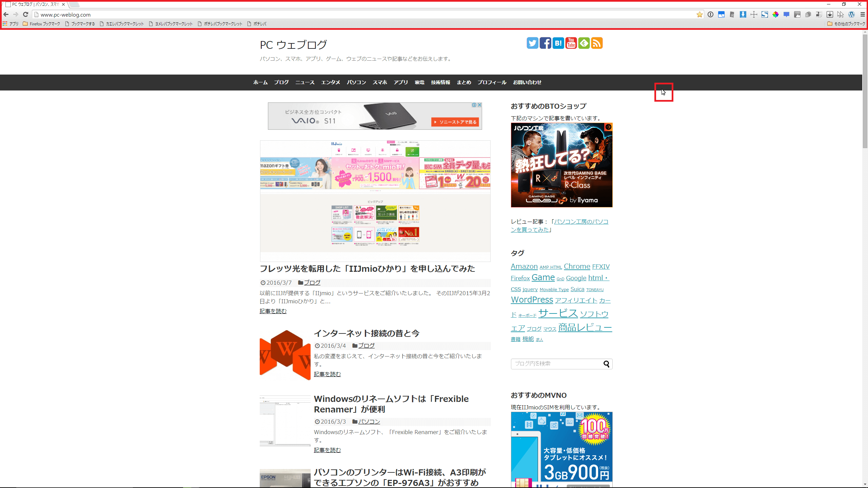Select ニュース in the navigation bar
868x488 pixels.
point(305,82)
